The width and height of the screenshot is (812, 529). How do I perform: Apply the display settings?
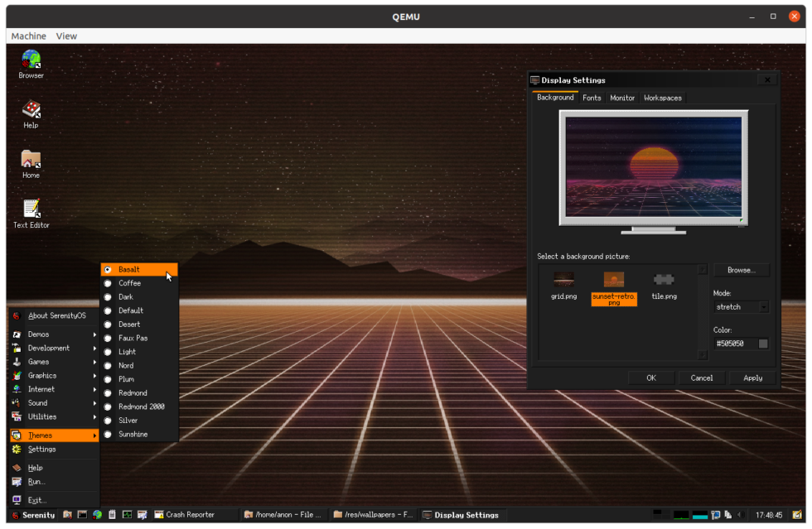(x=752, y=378)
